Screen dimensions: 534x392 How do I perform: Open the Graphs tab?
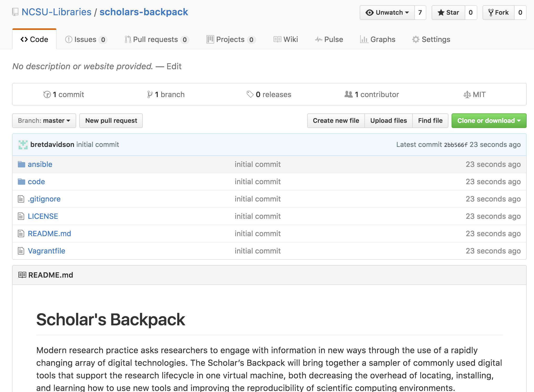tap(378, 39)
